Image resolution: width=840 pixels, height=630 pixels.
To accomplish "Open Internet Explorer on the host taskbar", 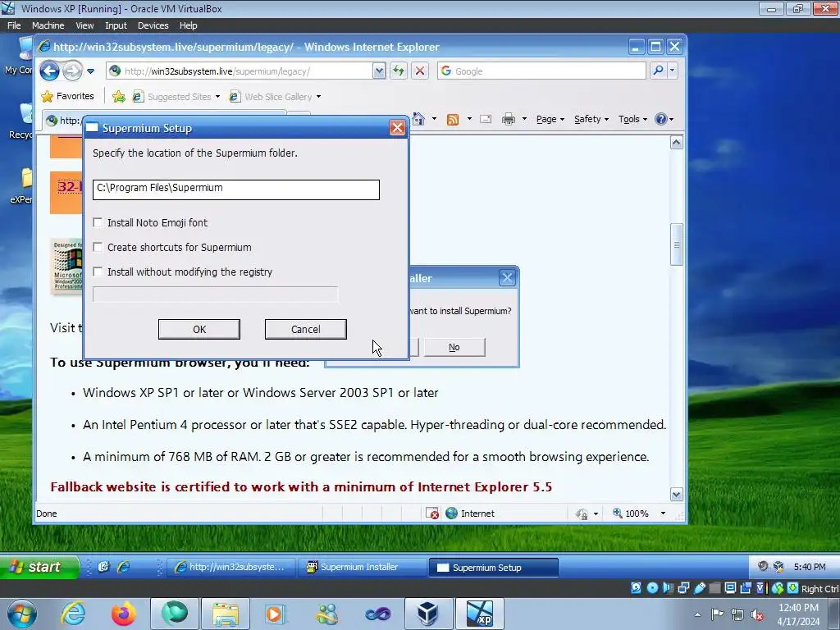I will pyautogui.click(x=73, y=614).
